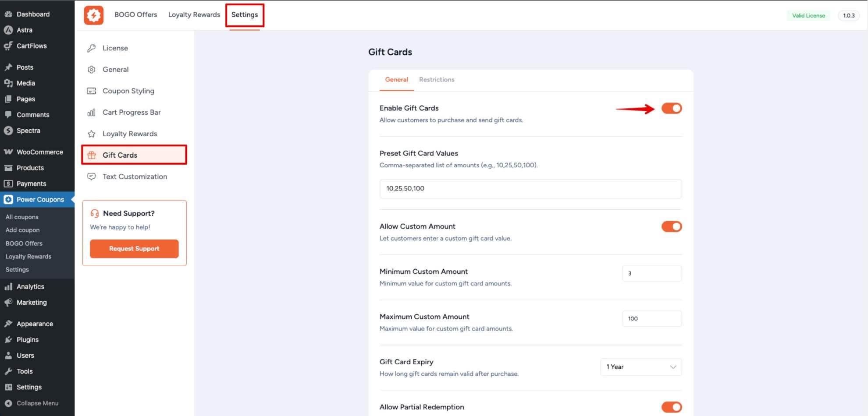Open the Gift Card Expiry dropdown

[640, 367]
